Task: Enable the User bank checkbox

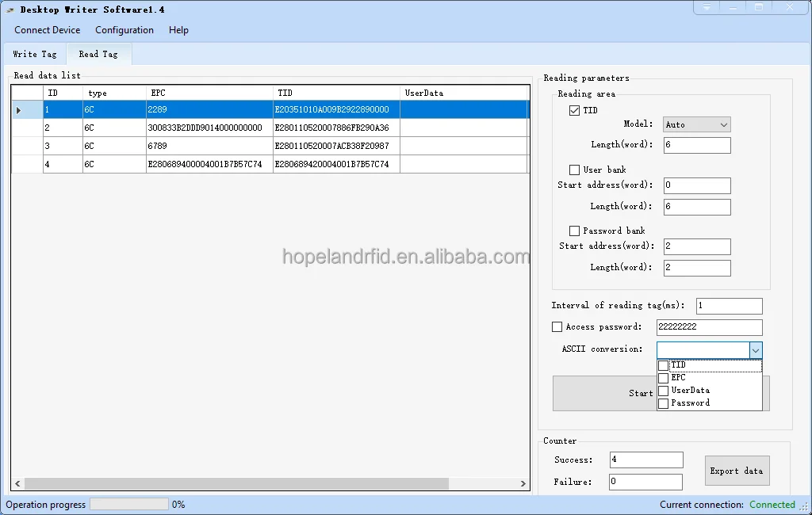Action: pyautogui.click(x=575, y=170)
